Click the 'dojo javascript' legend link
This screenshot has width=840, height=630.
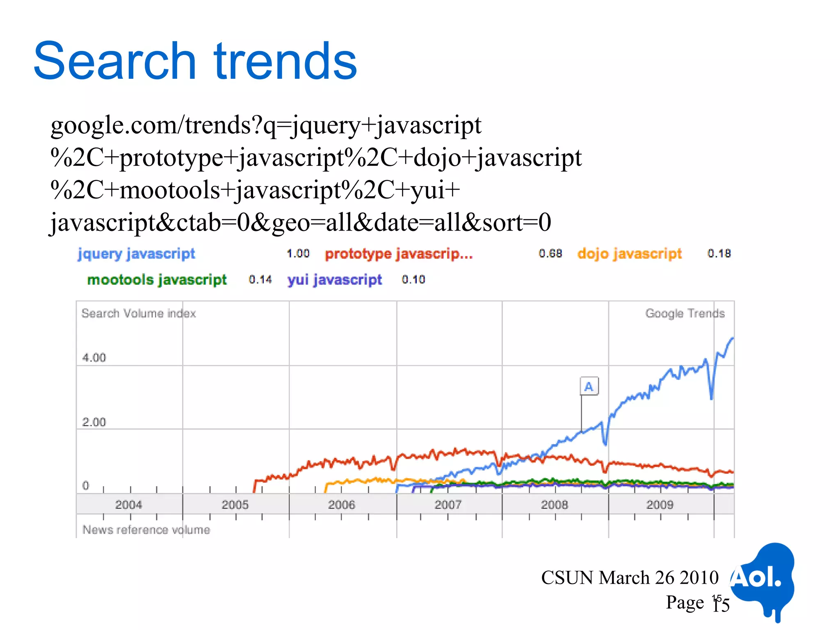(630, 254)
